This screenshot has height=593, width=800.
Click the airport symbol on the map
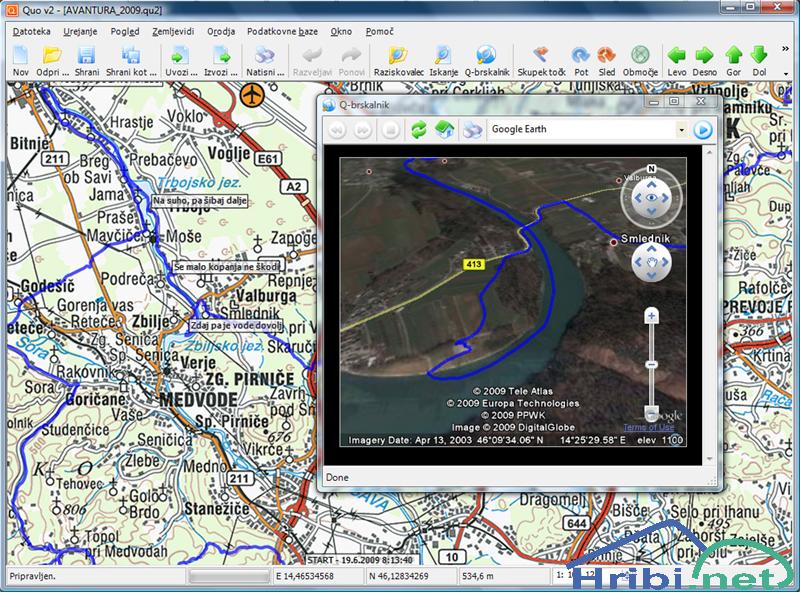(253, 94)
